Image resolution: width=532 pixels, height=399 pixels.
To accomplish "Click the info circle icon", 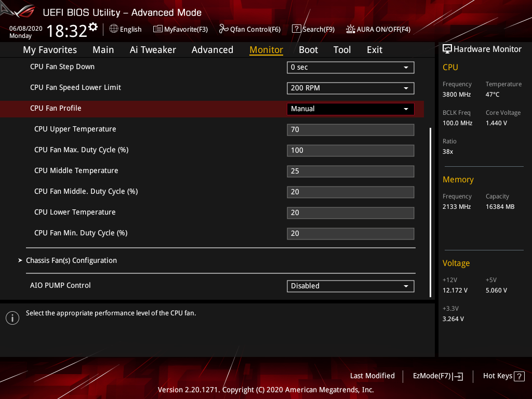I will tap(12, 318).
